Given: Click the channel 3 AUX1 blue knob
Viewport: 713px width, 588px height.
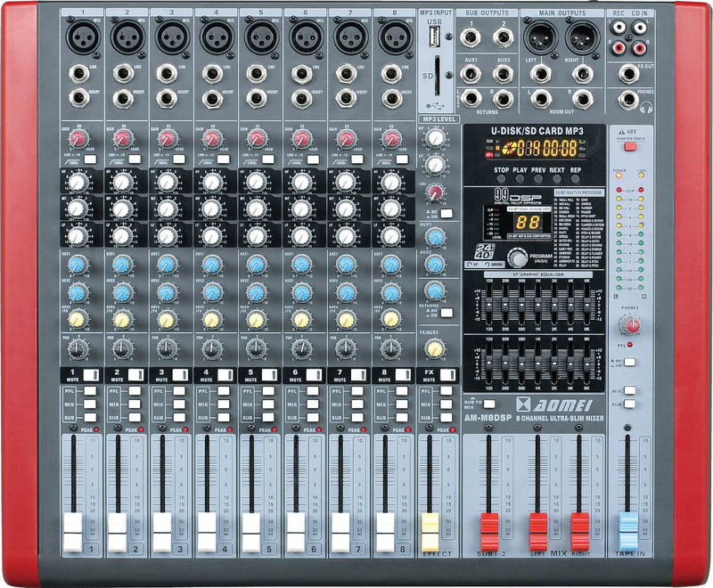Looking at the screenshot, I should point(168,265).
